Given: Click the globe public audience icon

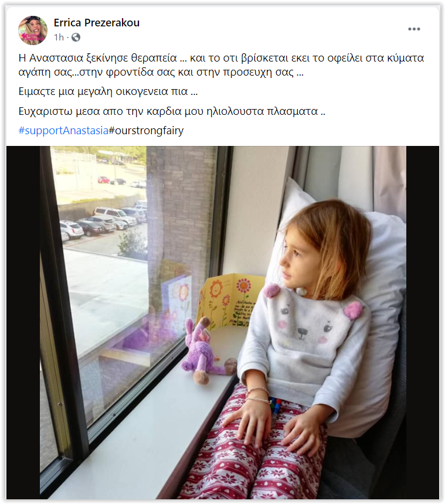Looking at the screenshot, I should click(x=76, y=38).
